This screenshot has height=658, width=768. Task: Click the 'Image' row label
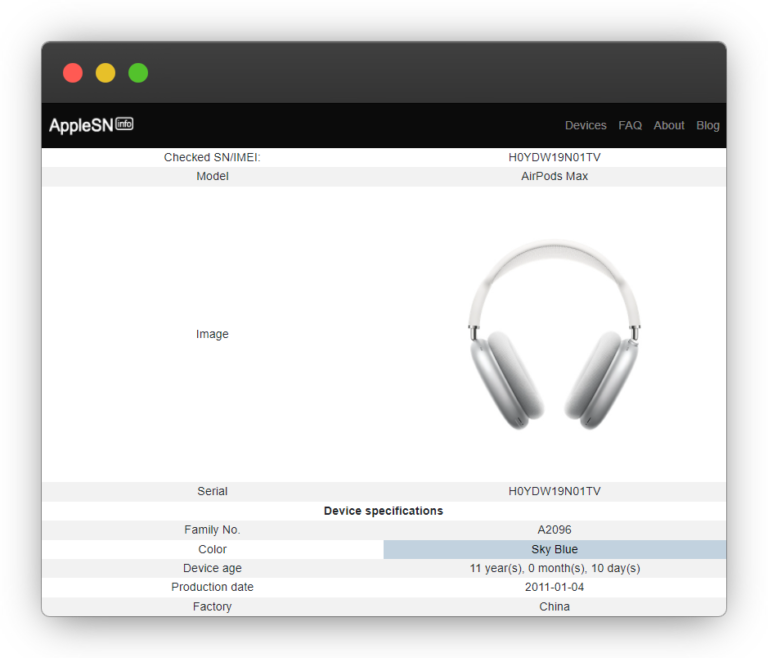[x=212, y=334]
